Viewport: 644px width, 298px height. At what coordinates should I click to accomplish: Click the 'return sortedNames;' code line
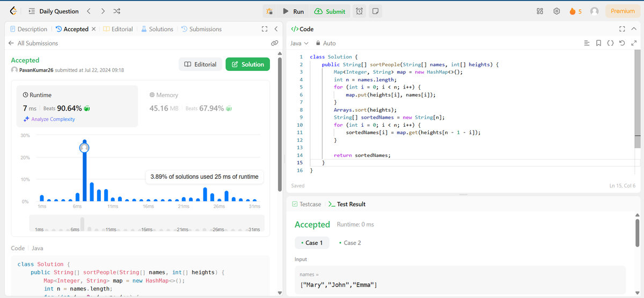click(362, 155)
